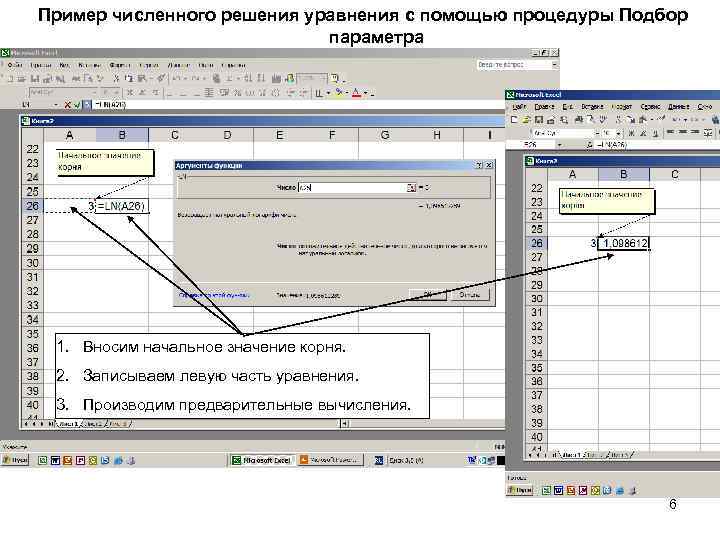Click the Name Box dropdown arrow in left Excel
Image resolution: width=720 pixels, height=540 pixels.
pyautogui.click(x=56, y=105)
